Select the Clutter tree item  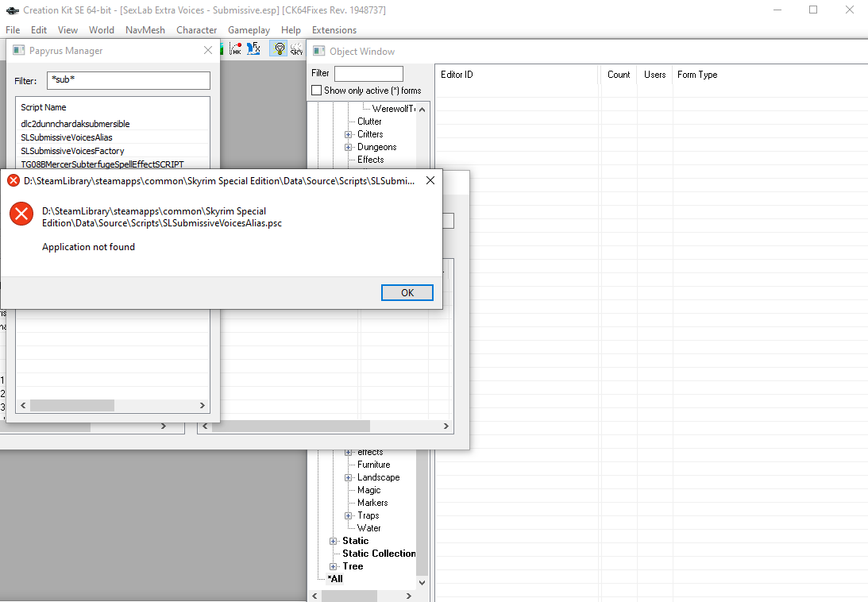point(369,122)
